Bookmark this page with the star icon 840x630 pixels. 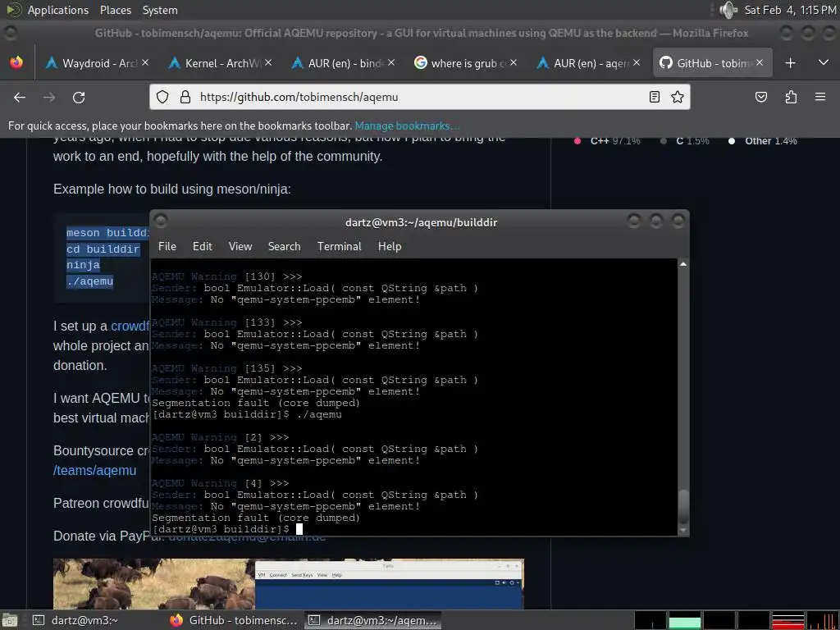(x=677, y=97)
